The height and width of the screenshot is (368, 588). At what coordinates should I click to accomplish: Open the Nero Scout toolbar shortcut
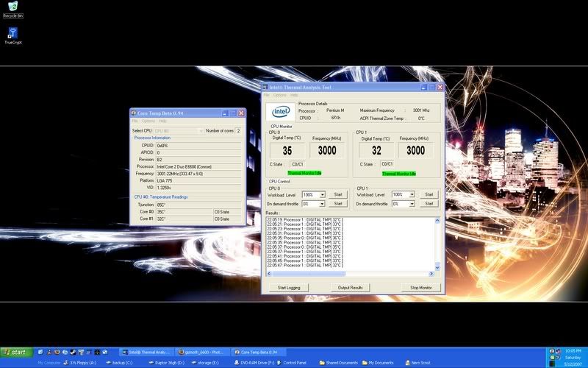pos(420,363)
